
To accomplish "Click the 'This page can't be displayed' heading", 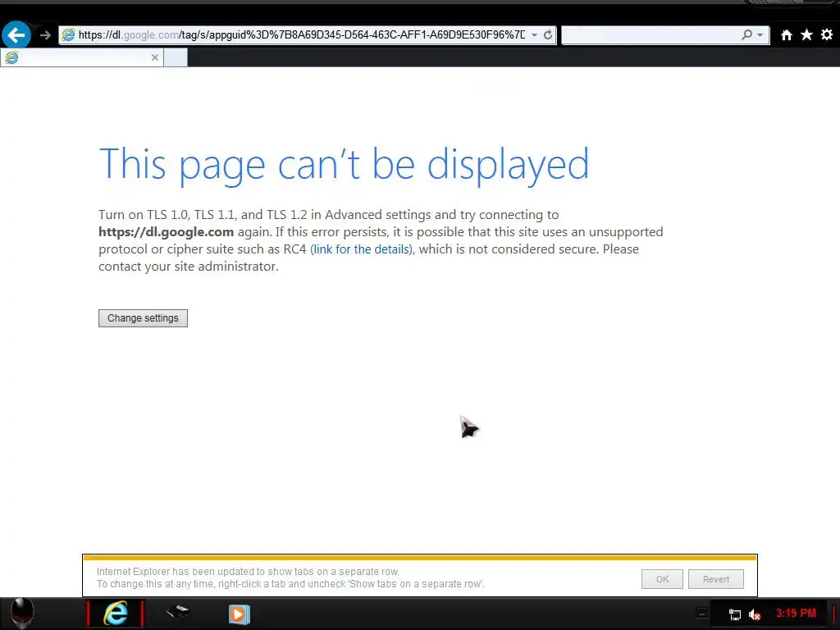I will (x=344, y=165).
